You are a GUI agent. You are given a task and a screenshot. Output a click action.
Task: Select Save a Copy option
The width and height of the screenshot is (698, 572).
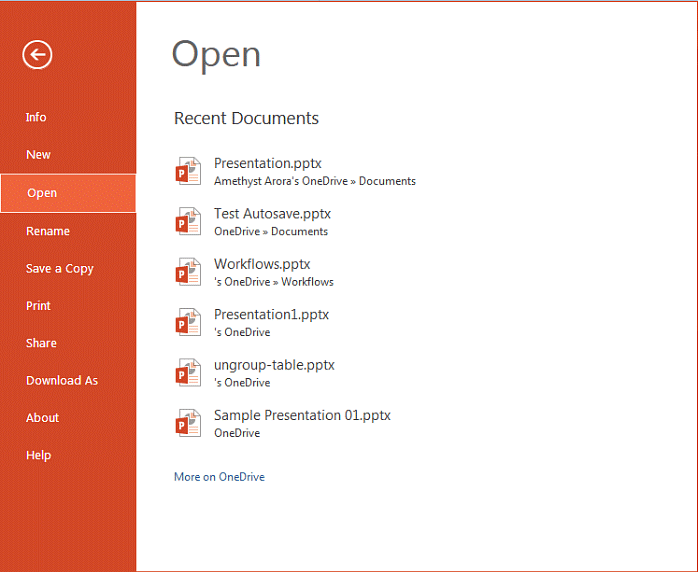[59, 268]
